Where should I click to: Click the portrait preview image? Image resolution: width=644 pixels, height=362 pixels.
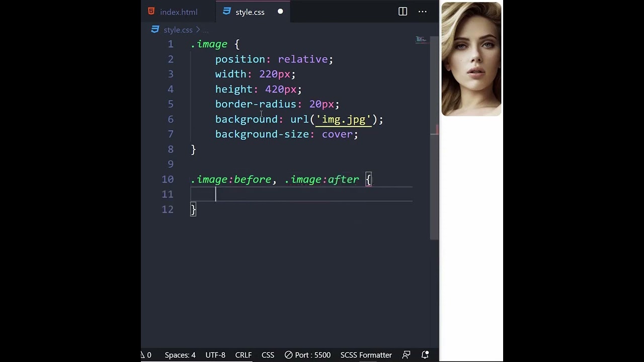(x=471, y=59)
